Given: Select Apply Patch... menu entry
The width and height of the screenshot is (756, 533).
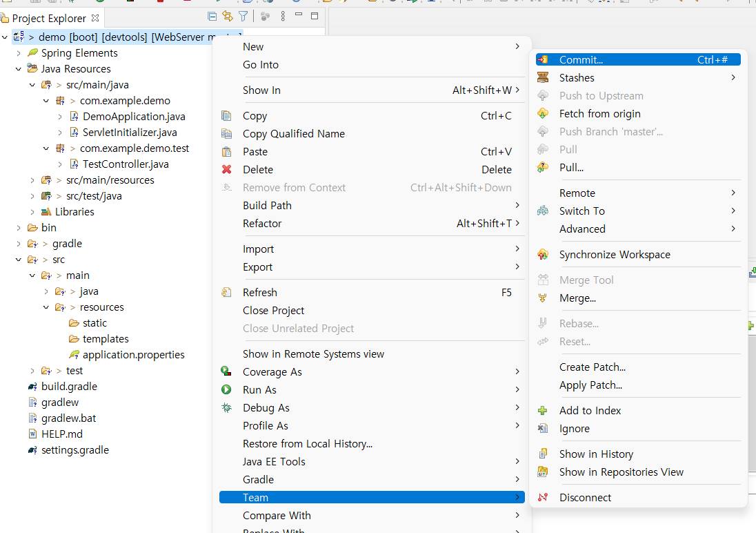Looking at the screenshot, I should pos(638,385).
